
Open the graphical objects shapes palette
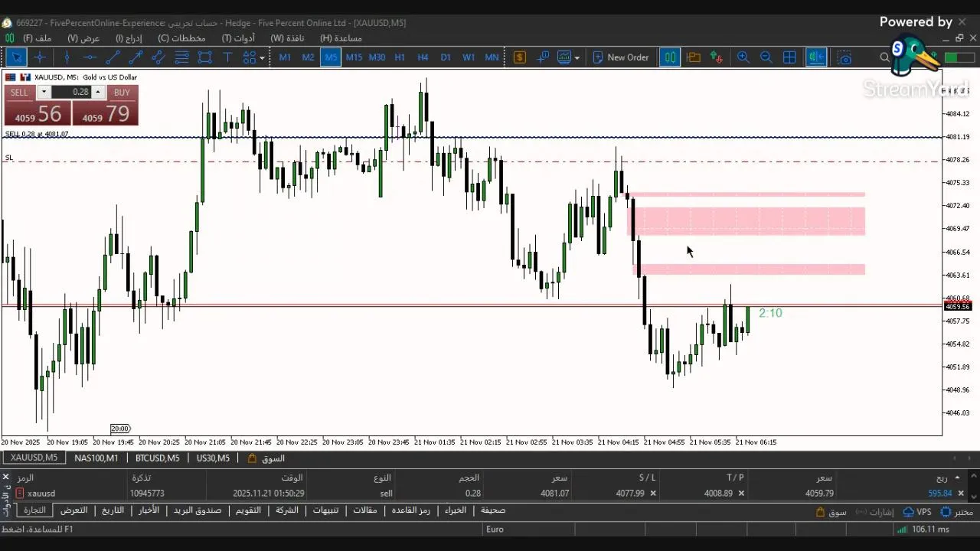250,57
